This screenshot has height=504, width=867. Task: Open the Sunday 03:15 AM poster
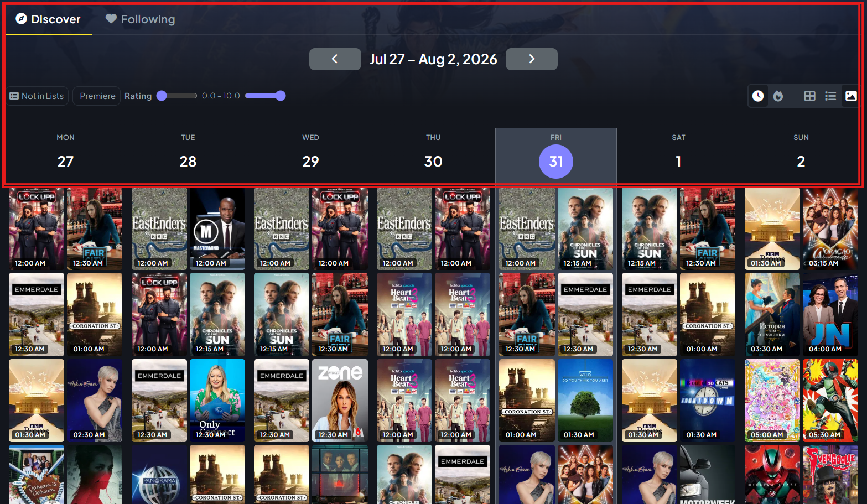pos(830,229)
